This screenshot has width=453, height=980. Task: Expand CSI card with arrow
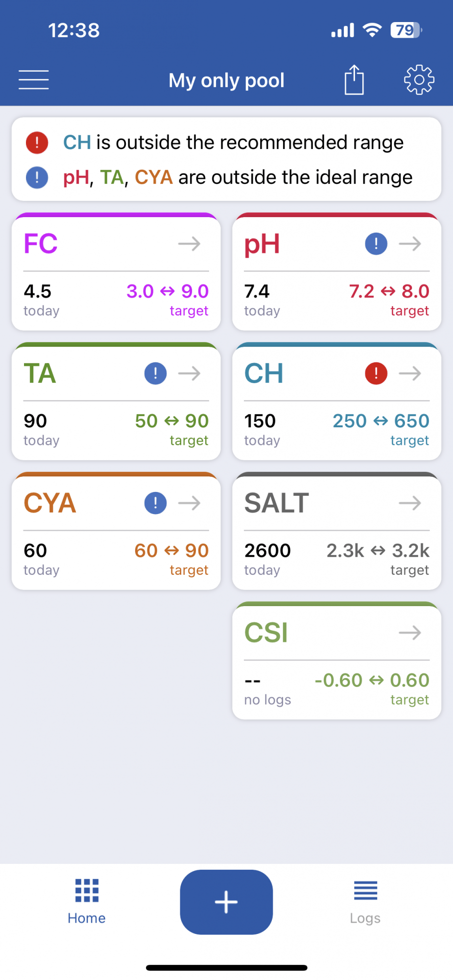(410, 633)
